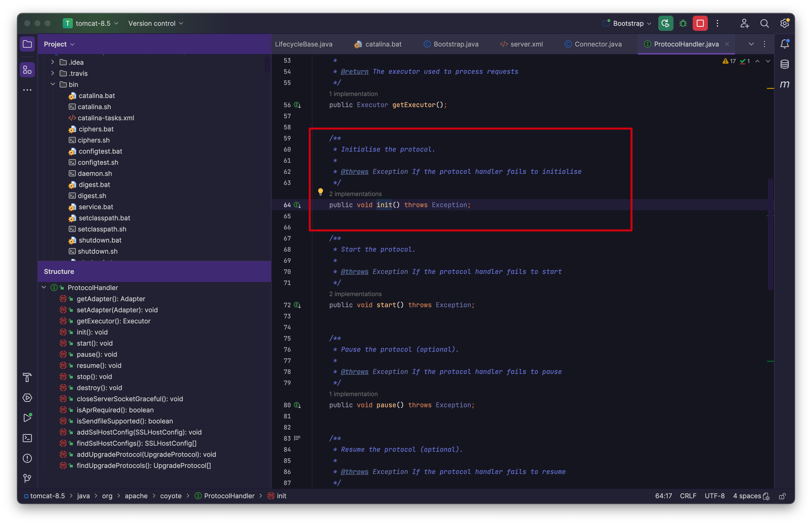Toggle the Project tool window folder icon
The width and height of the screenshot is (812, 525).
tap(27, 44)
